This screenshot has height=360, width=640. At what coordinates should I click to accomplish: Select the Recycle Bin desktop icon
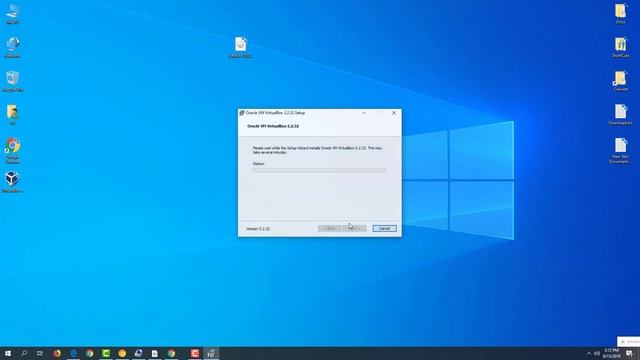tap(13, 81)
